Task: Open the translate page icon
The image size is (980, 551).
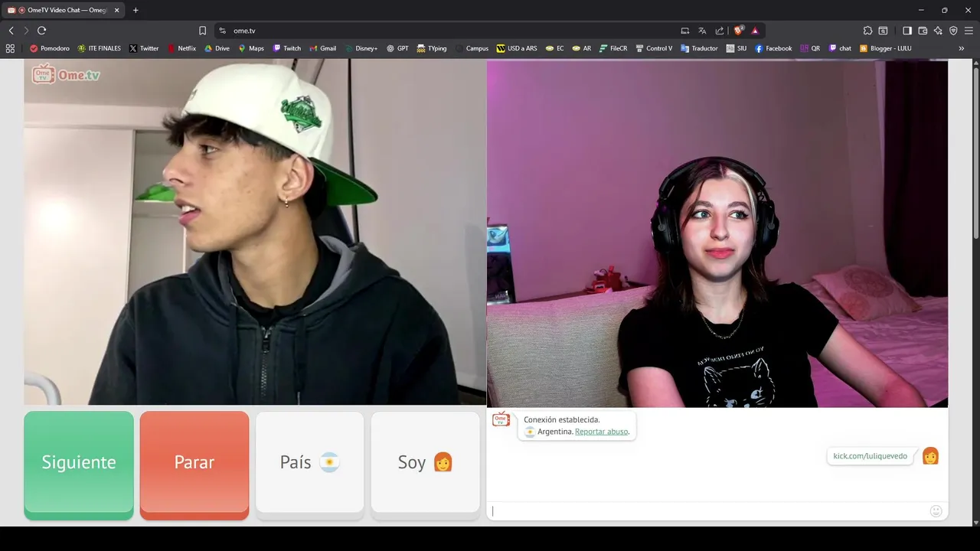Action: pos(702,31)
